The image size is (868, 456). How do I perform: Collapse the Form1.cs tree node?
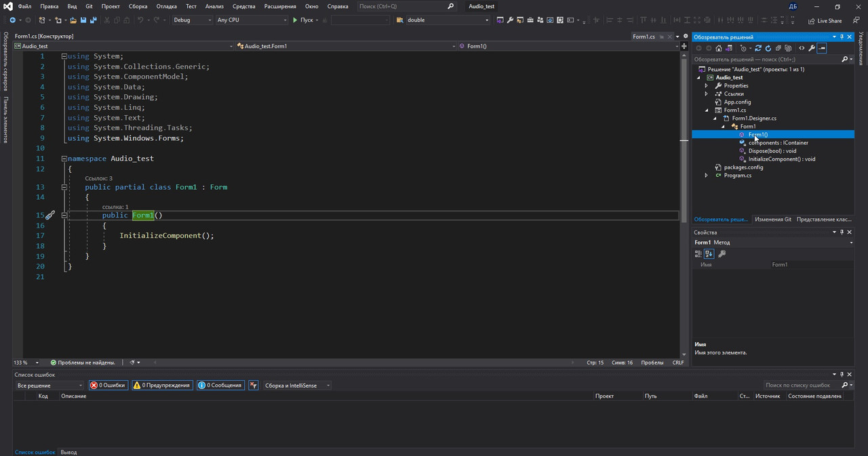click(707, 110)
